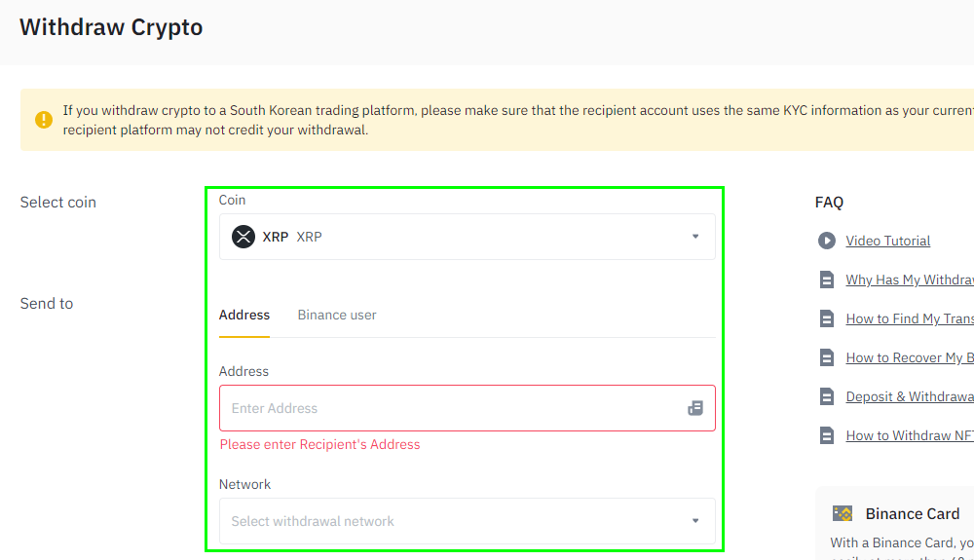Click the Send to label
Image resolution: width=974 pixels, height=560 pixels.
tap(47, 304)
